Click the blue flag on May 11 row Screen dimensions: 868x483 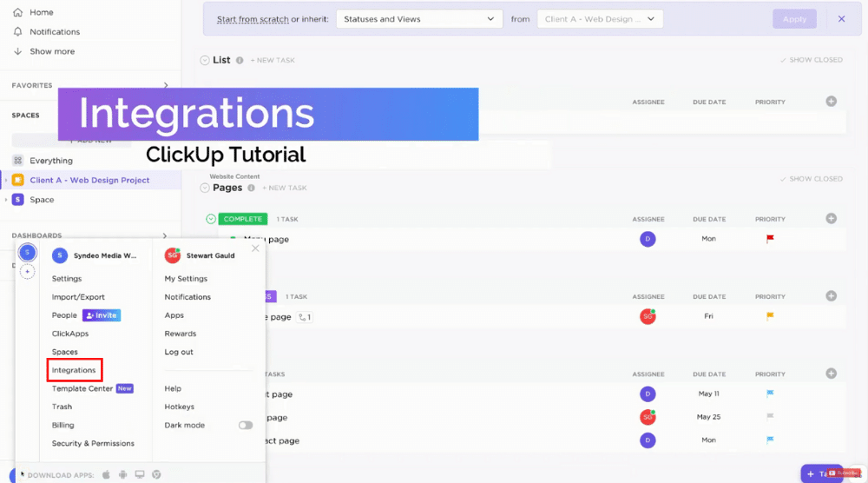pyautogui.click(x=770, y=394)
